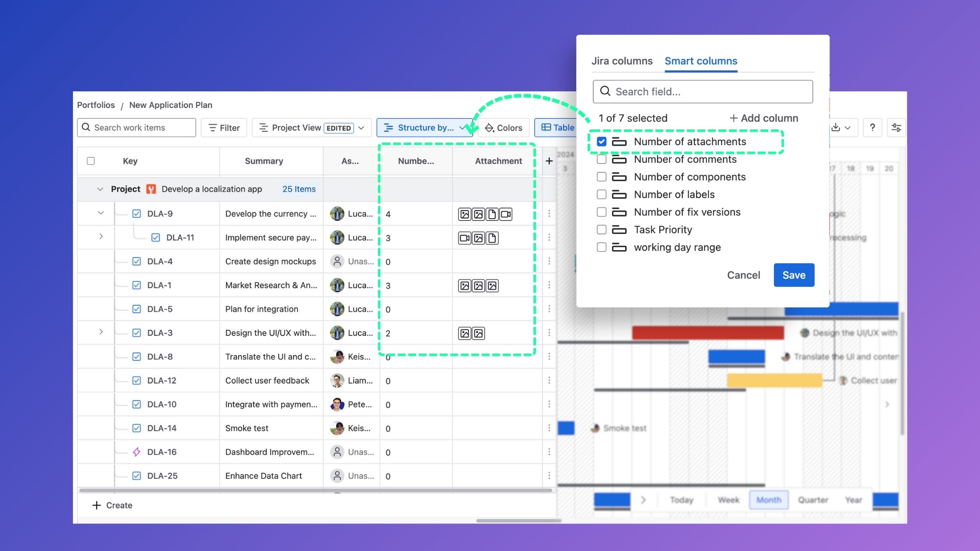Check Task Priority checkbox
This screenshot has height=551, width=980.
(x=602, y=230)
